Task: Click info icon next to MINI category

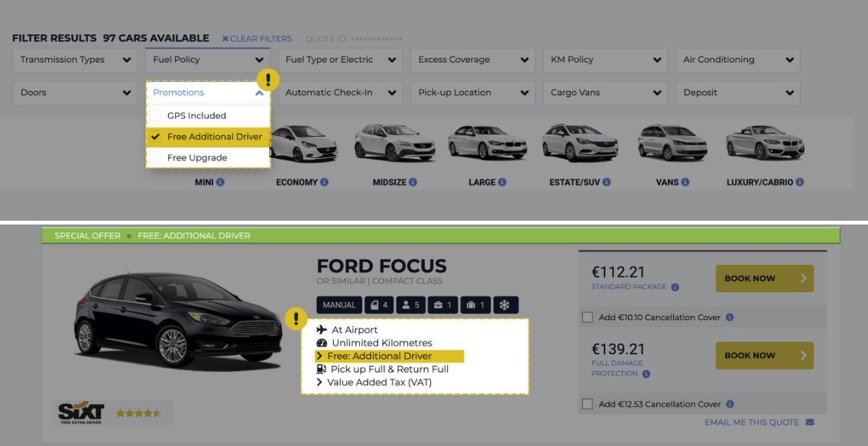Action: [x=220, y=183]
